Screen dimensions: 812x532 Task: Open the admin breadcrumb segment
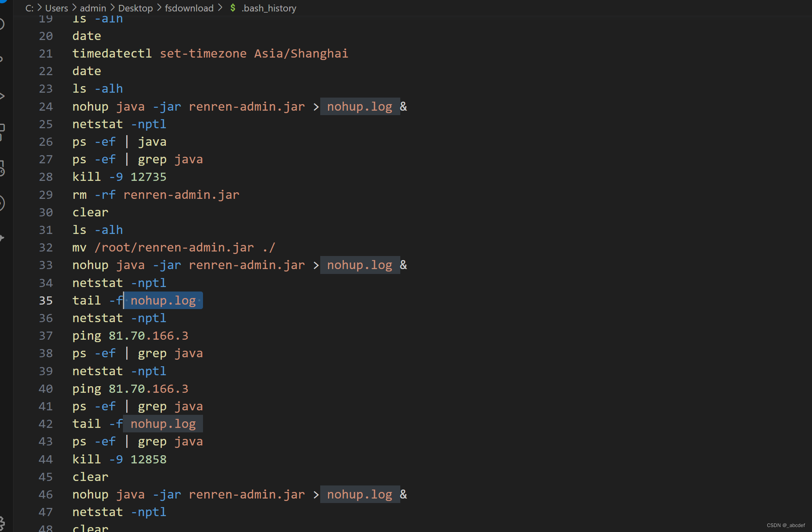point(93,8)
